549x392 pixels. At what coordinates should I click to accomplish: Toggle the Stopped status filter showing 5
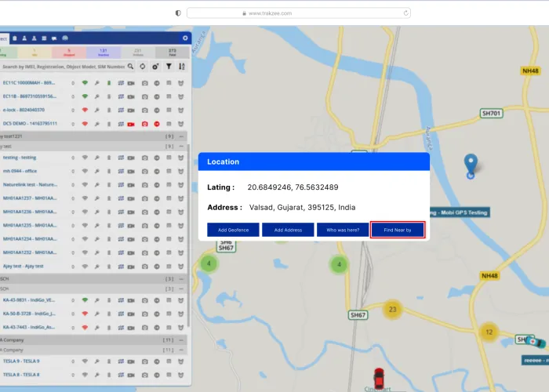pos(68,53)
